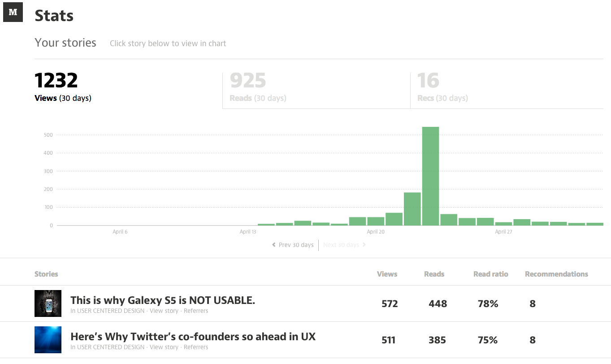Viewport: 611px width, 364px height.
Task: Open Galaxy S5 story thumbnail
Action: [48, 303]
